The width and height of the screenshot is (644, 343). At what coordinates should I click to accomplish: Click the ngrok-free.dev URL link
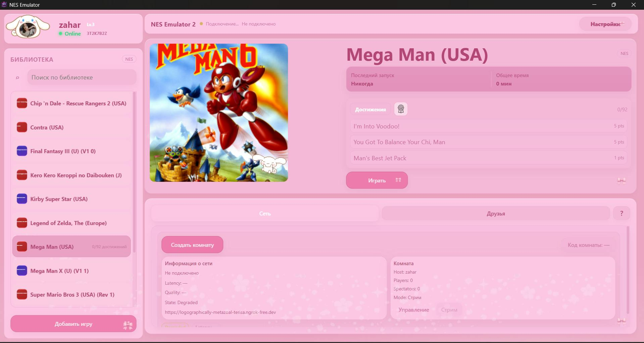click(220, 312)
